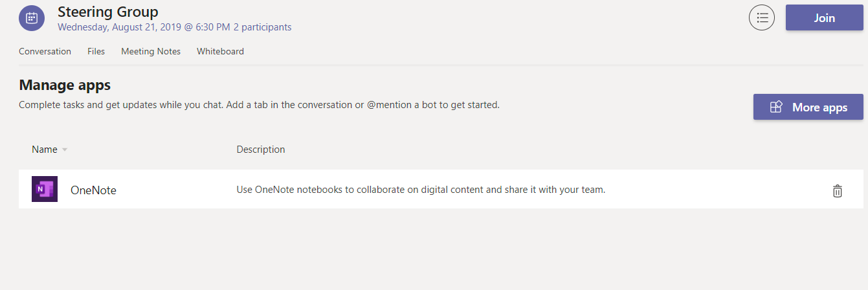Click the Manage apps heading
Image resolution: width=868 pixels, height=290 pixels.
[x=65, y=85]
